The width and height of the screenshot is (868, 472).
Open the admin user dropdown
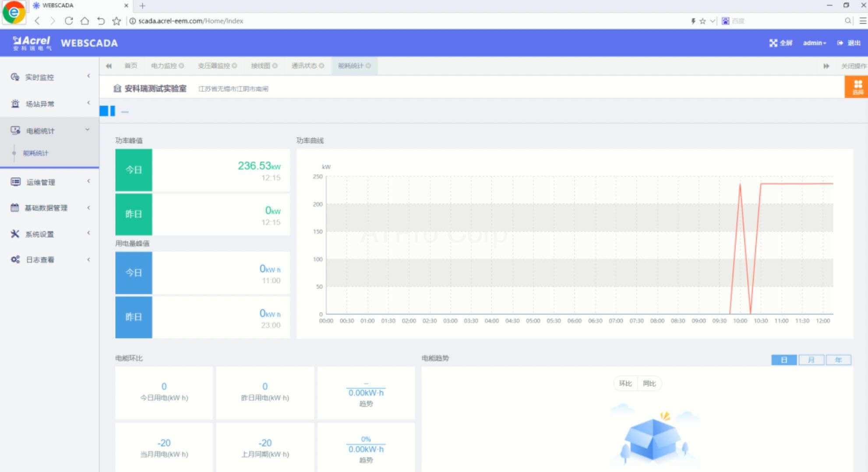coord(814,43)
